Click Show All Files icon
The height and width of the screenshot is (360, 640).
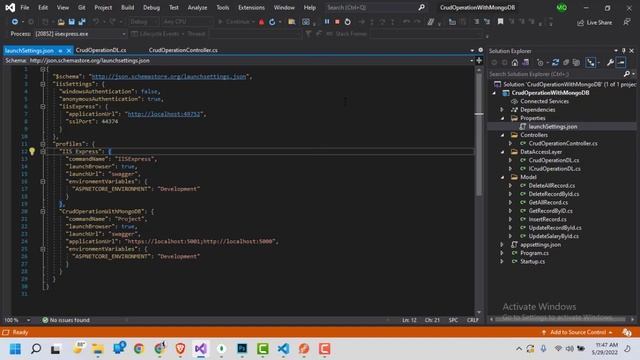(576, 62)
